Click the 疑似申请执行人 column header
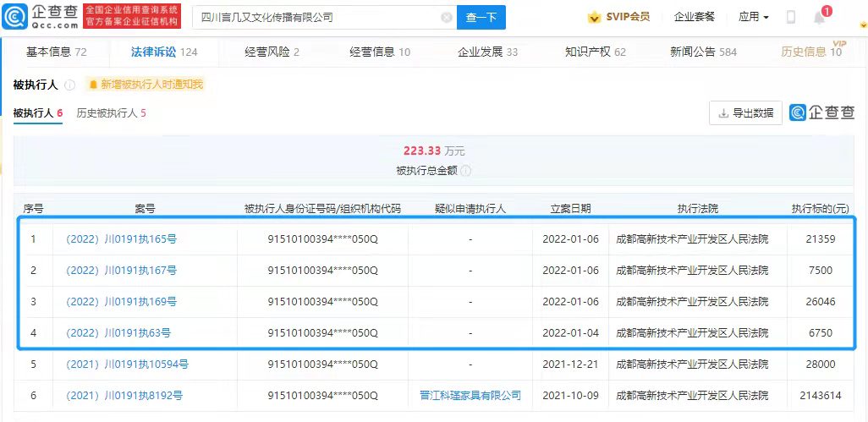Viewport: 868px width, 422px height. [470, 209]
